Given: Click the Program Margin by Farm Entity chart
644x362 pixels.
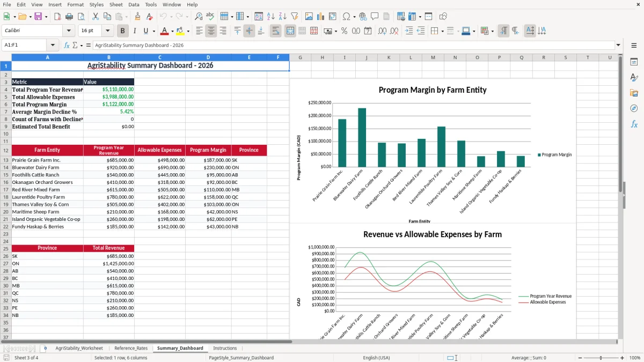Looking at the screenshot, I should point(433,151).
